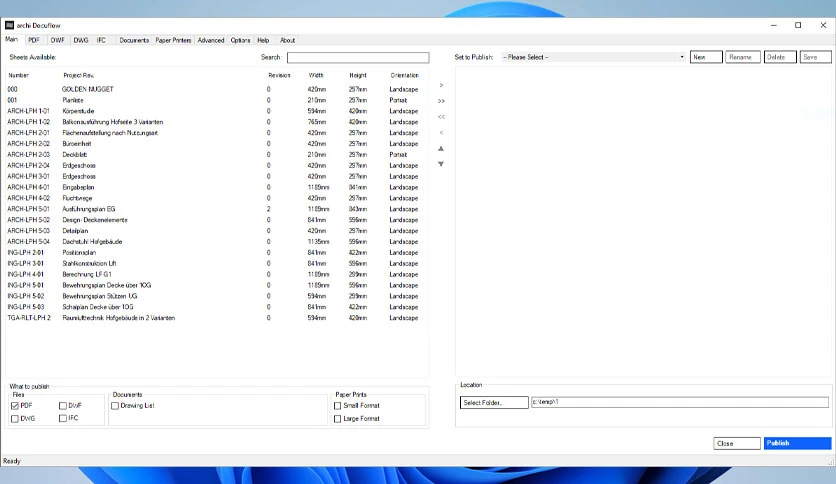Open the Paper Printers tab

pos(173,40)
